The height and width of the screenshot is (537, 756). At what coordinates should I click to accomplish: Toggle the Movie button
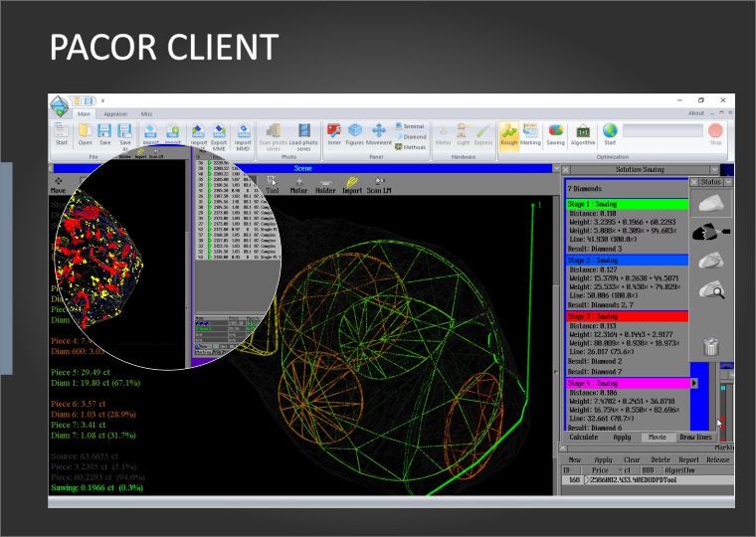click(x=657, y=438)
